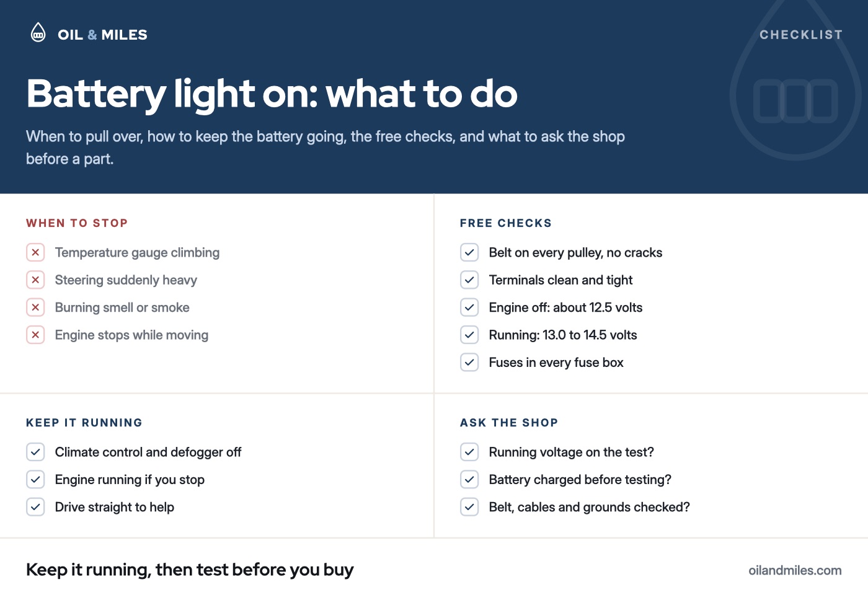The height and width of the screenshot is (600, 868).
Task: Toggle checkbox for Belt on every pulley
Action: click(469, 252)
